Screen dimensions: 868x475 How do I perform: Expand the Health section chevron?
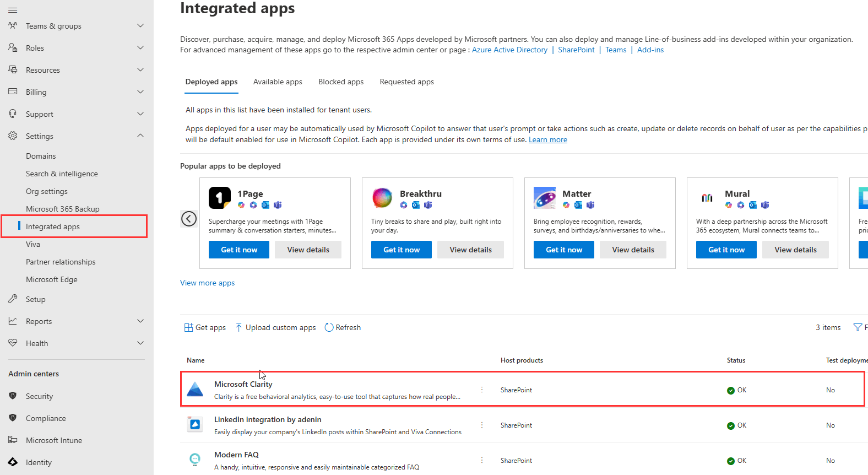pos(140,343)
